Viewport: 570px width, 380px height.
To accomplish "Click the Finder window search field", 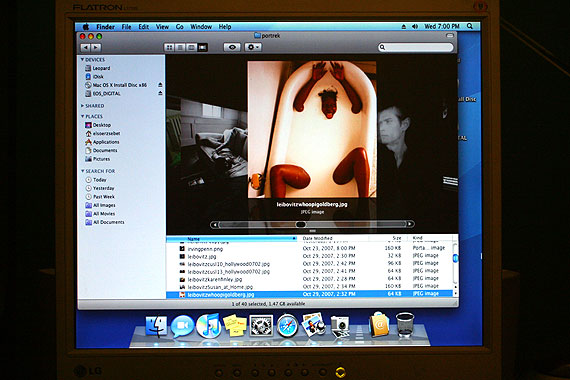I will coord(416,47).
